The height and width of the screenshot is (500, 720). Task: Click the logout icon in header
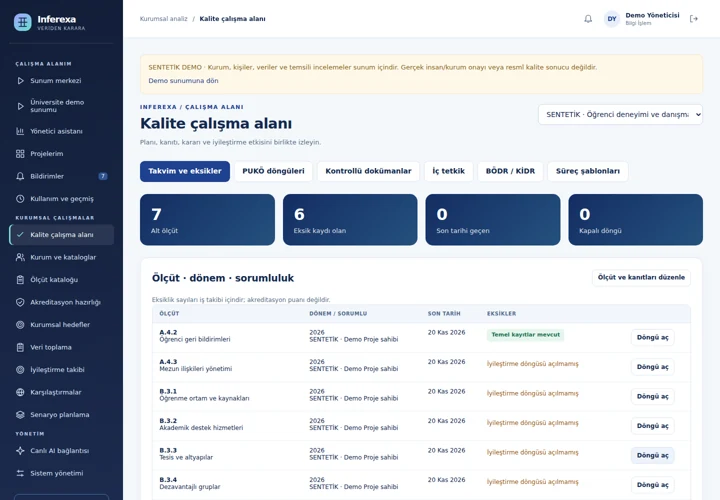pyautogui.click(x=694, y=19)
